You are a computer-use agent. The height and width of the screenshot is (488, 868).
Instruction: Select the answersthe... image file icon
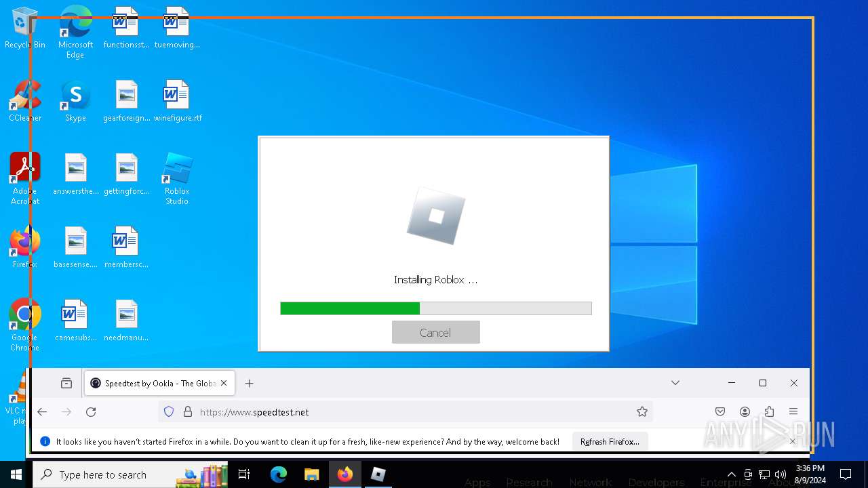click(75, 174)
